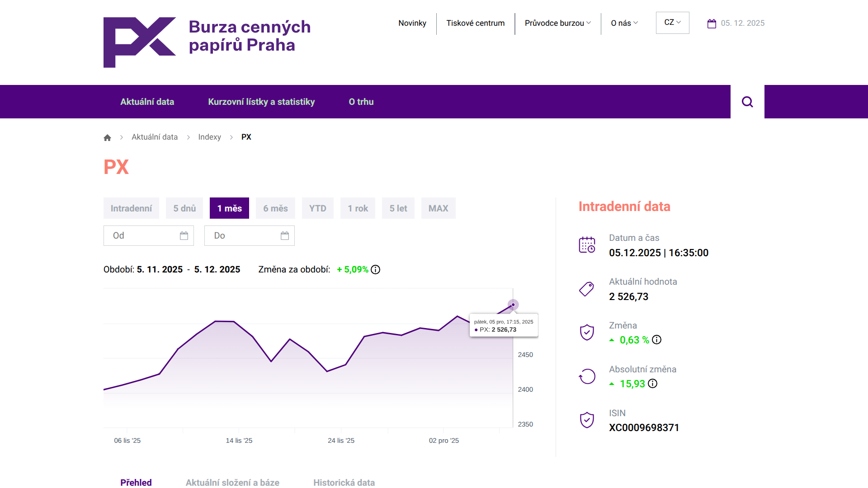Viewport: 868px width, 488px height.
Task: Open calendar picker in Do field
Action: click(x=285, y=235)
